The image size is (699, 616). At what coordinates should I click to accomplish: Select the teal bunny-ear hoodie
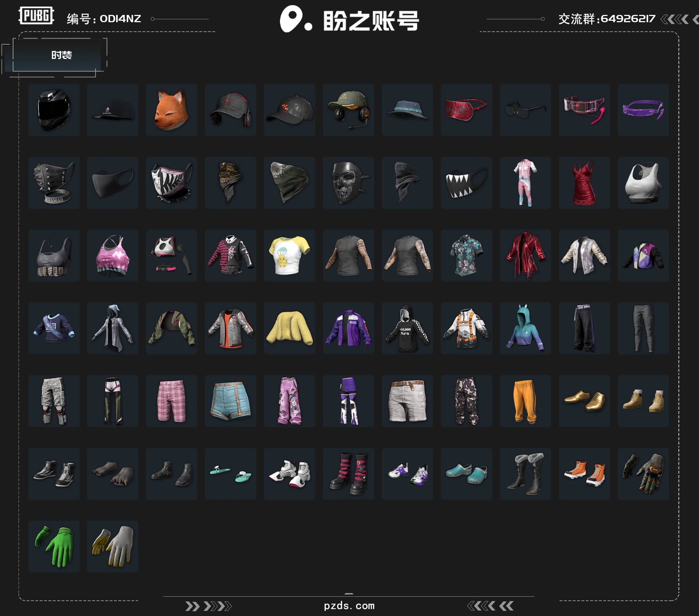point(525,328)
